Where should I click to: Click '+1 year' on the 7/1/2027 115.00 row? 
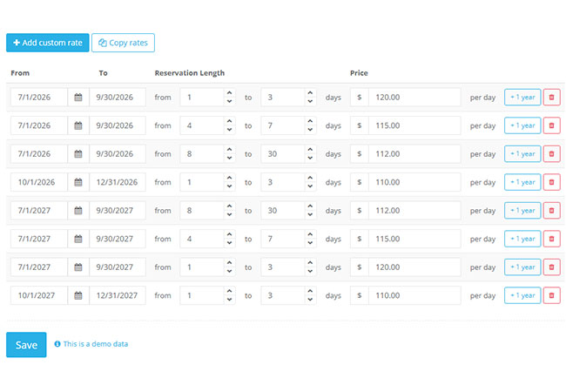(522, 239)
